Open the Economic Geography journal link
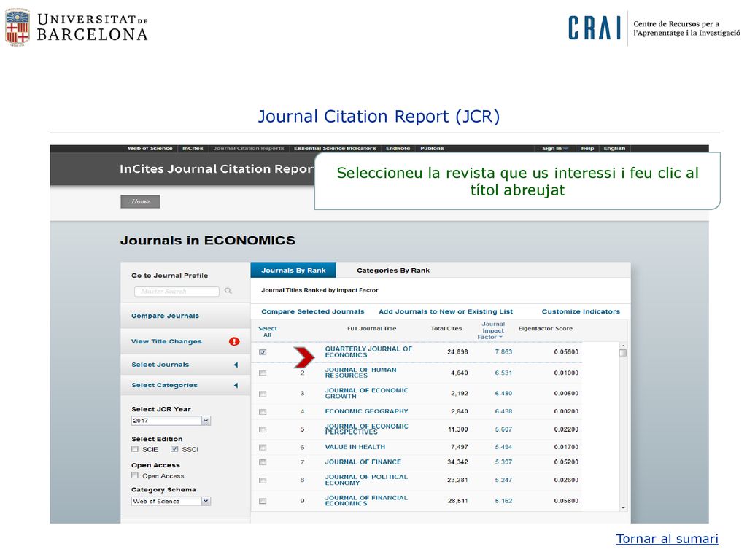 [366, 411]
